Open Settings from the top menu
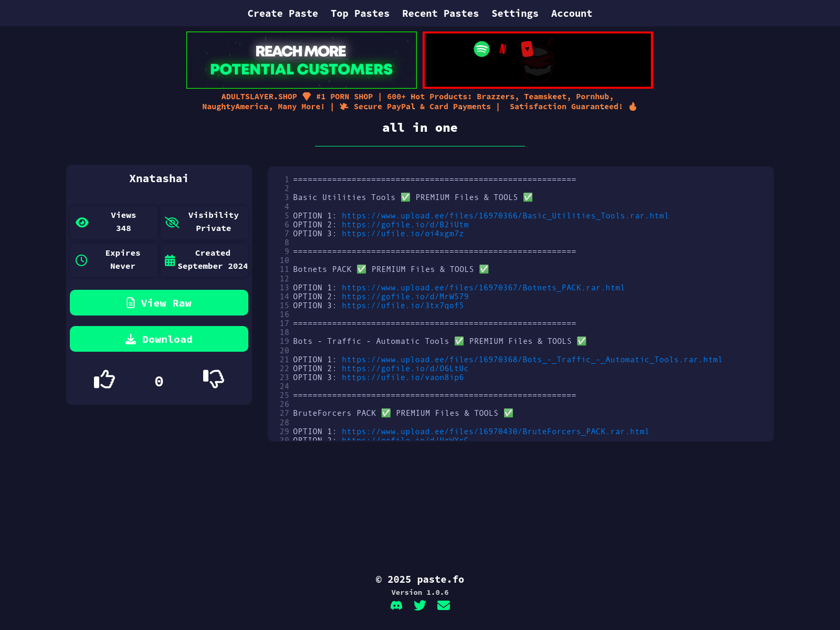 coord(515,13)
